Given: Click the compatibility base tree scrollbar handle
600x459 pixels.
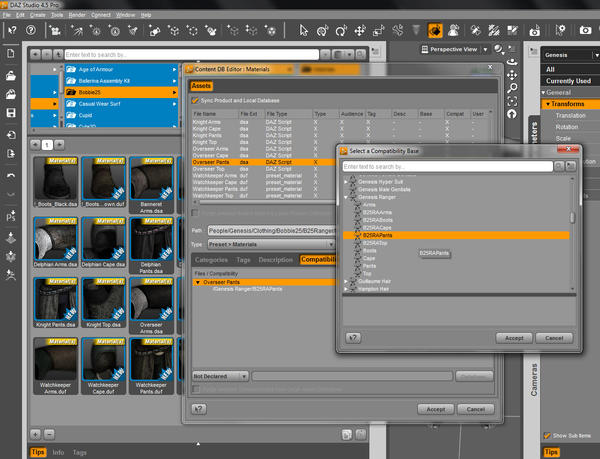Looking at the screenshot, I should click(x=572, y=218).
